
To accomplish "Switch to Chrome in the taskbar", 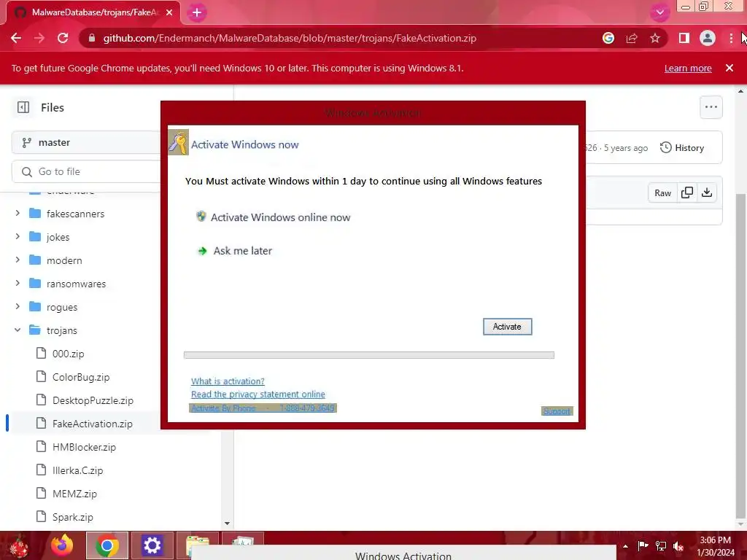I will [107, 545].
